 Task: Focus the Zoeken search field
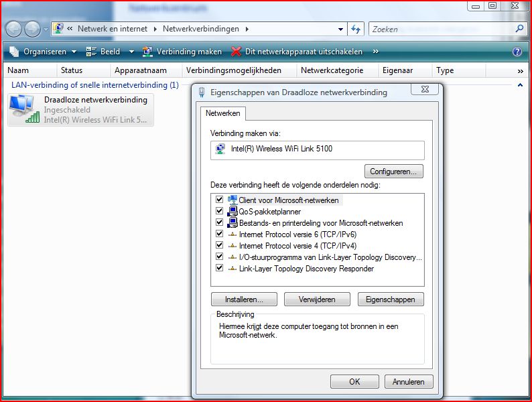pyautogui.click(x=441, y=29)
